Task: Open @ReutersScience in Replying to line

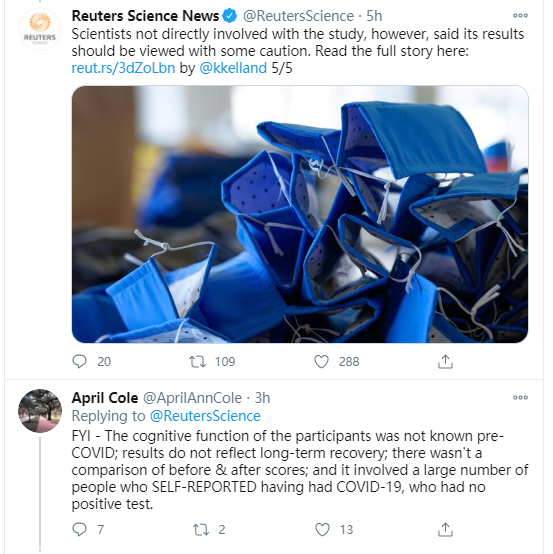Action: coord(205,416)
